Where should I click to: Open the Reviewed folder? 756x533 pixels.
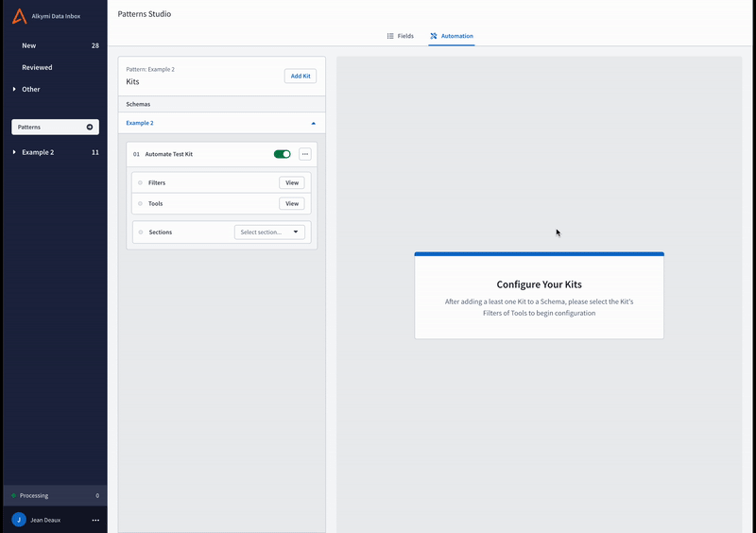pyautogui.click(x=37, y=67)
